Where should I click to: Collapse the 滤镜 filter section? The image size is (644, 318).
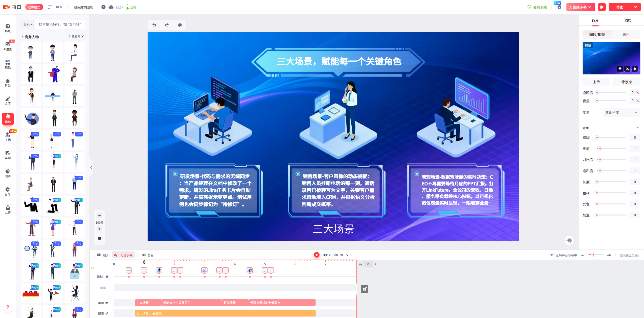click(637, 128)
